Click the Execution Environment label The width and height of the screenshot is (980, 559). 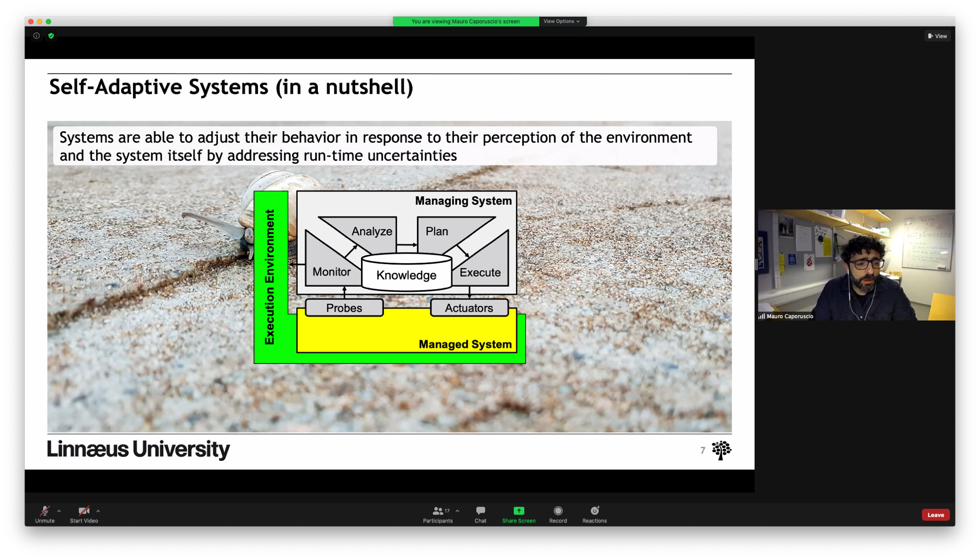point(270,277)
